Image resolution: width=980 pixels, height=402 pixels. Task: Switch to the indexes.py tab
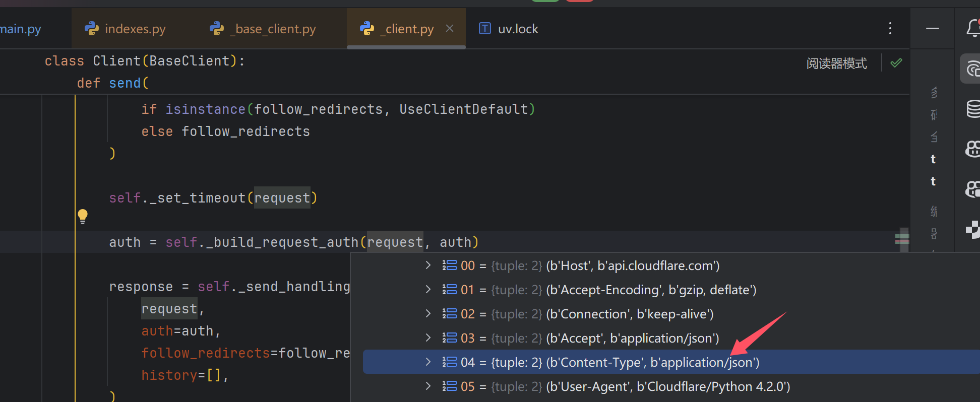[x=126, y=29]
